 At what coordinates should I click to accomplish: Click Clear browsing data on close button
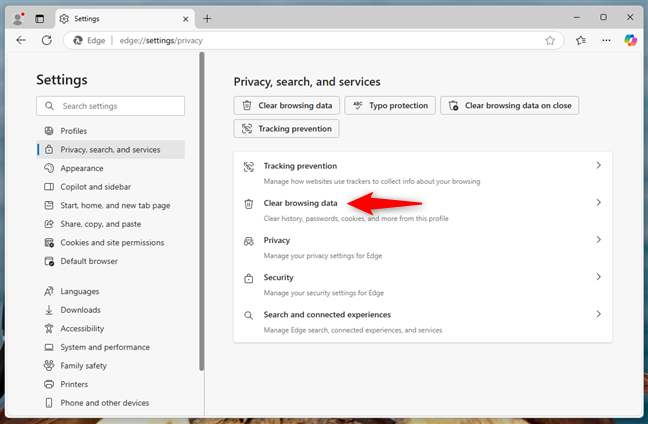(x=509, y=105)
